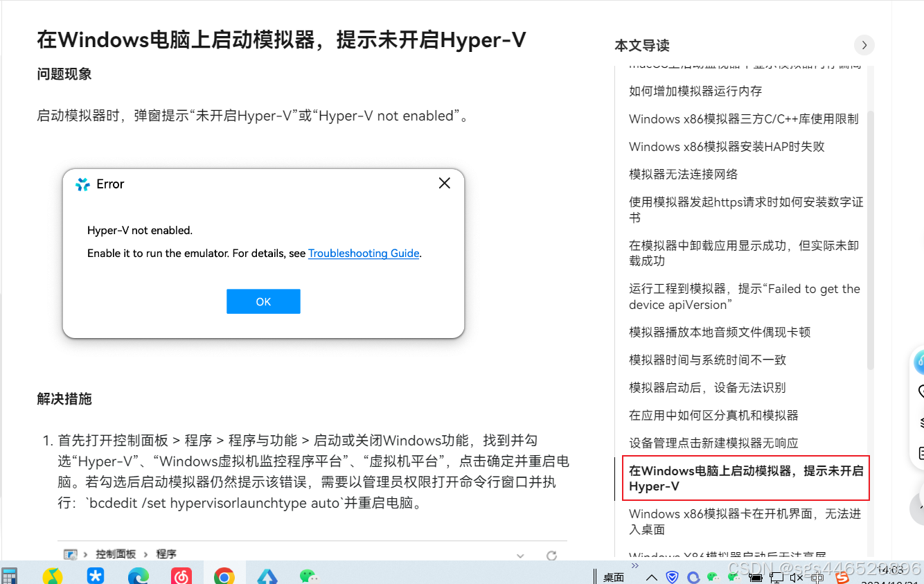Open QQ Music from the taskbar

[52, 576]
